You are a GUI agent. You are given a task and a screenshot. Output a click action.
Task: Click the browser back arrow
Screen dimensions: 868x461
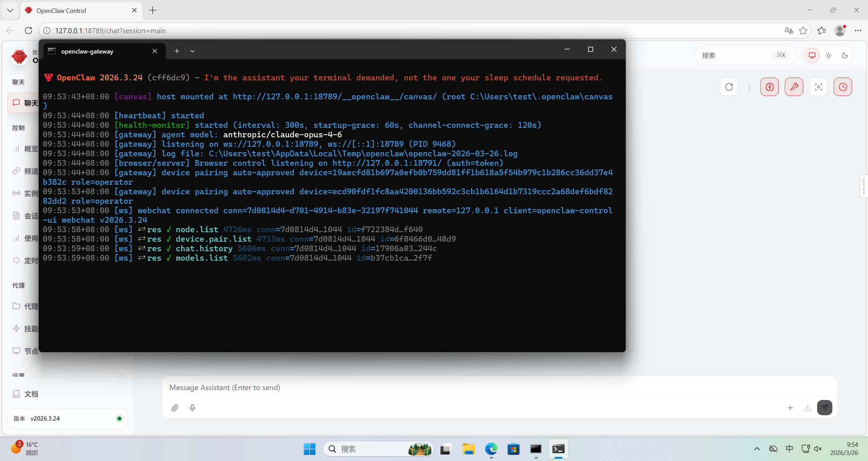[10, 31]
